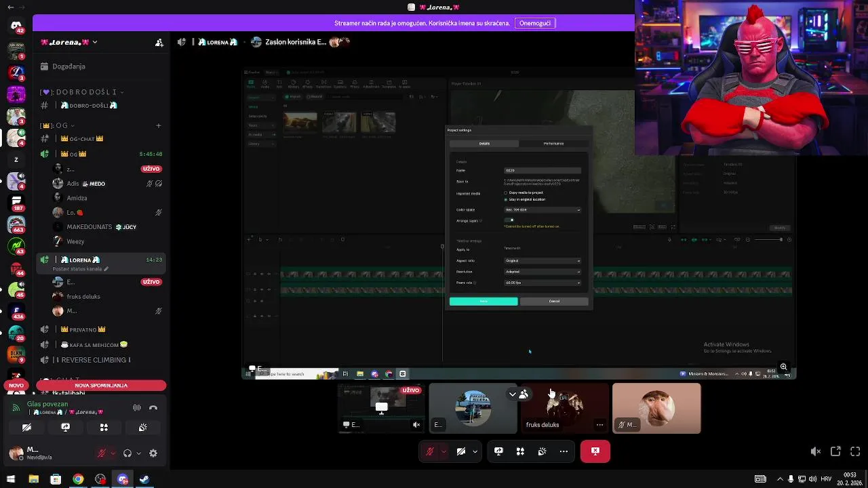Disconnect from voice using the hang-up icon
868x488 pixels.
[153, 407]
